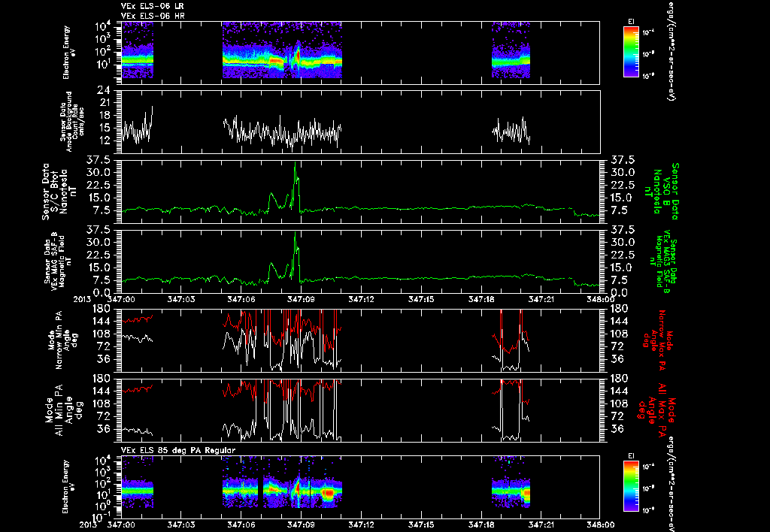
Task: Click the last data segment in the top electron spectrogram
Action: (x=511, y=50)
